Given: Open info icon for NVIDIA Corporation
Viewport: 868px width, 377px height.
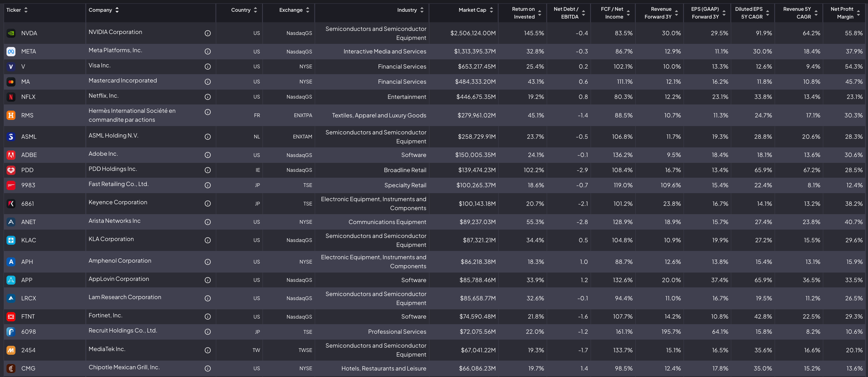Looking at the screenshot, I should coord(208,33).
